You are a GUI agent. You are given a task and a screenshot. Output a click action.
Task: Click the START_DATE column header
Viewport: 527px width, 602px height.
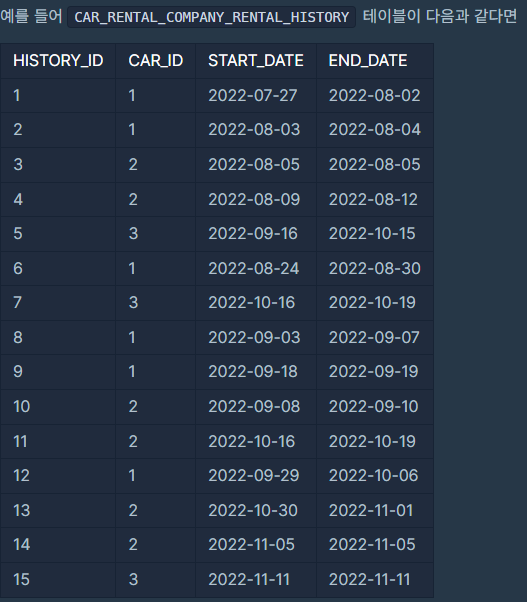tap(256, 61)
